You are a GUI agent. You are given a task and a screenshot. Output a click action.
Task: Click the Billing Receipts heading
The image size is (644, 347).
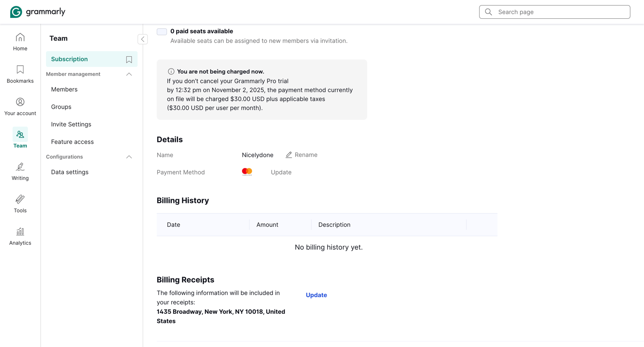pos(185,280)
